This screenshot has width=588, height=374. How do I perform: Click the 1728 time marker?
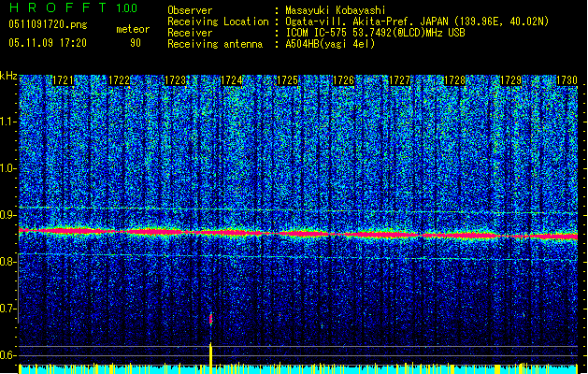point(455,80)
